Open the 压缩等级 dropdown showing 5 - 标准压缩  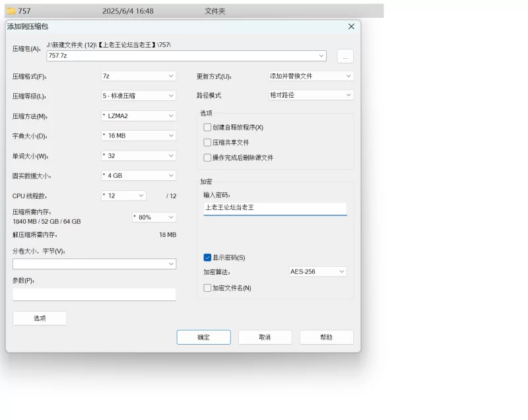coord(139,96)
